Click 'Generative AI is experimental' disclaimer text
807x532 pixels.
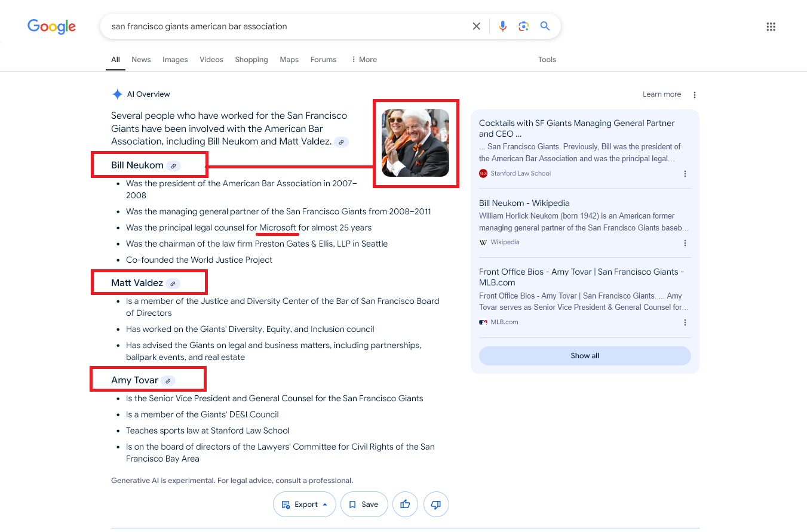[232, 480]
